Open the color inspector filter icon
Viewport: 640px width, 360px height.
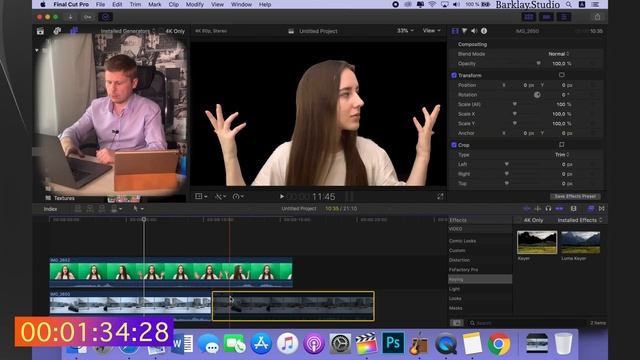coord(464,31)
